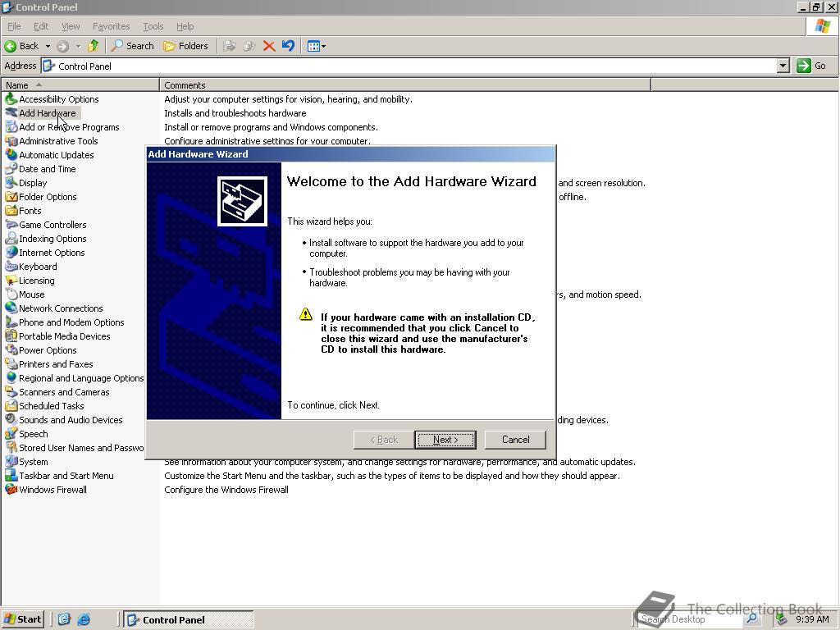
Task: Click the Up folder icon
Action: point(94,46)
